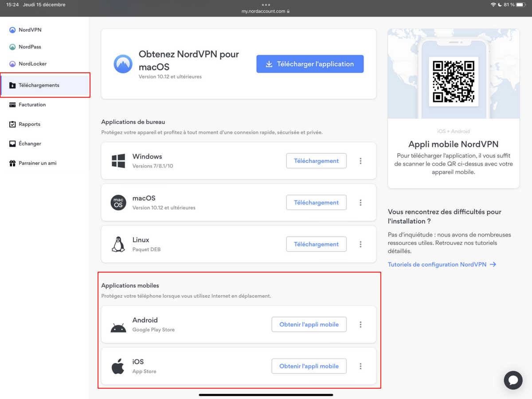
Task: Open more options for macOS row
Action: click(360, 203)
